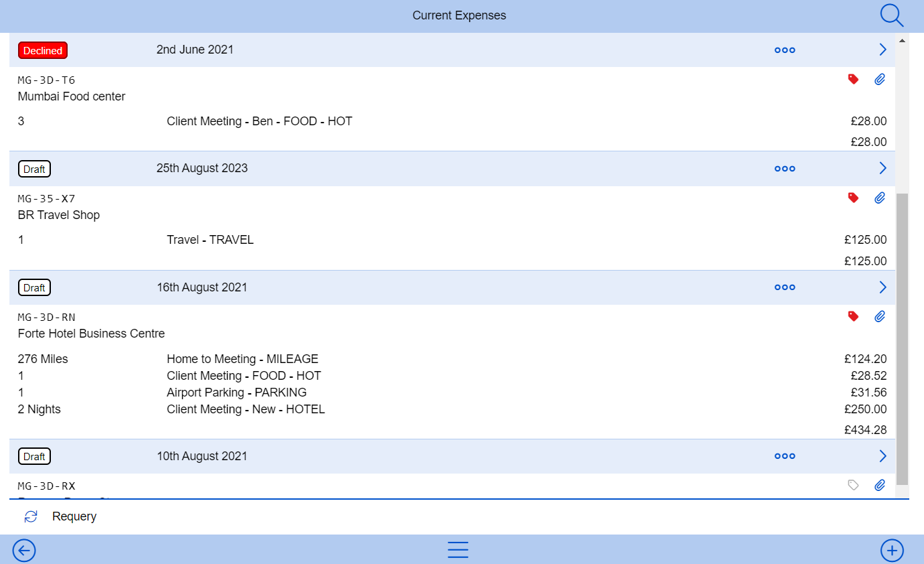Open more options for 16th August 2021
This screenshot has height=564, width=924.
click(785, 287)
